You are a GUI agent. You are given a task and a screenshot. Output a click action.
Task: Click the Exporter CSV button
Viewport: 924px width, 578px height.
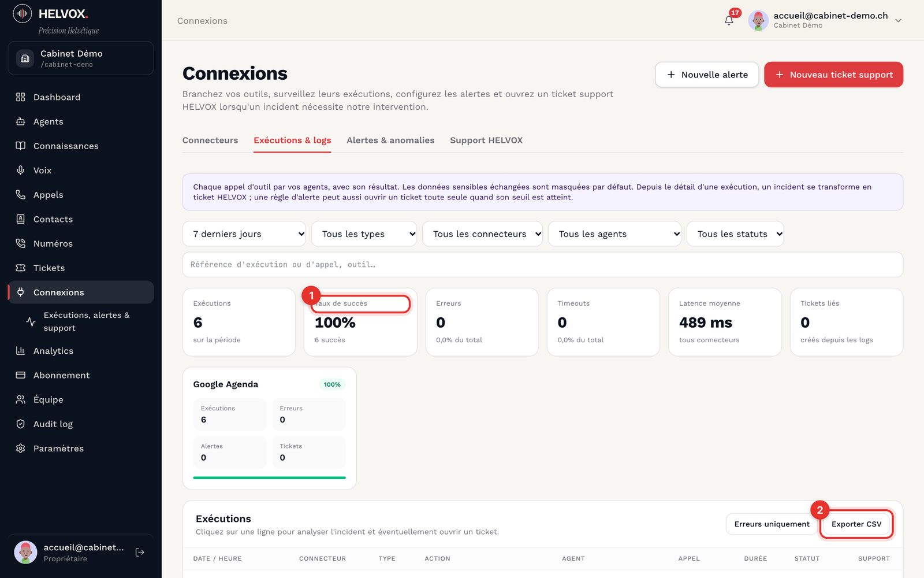click(x=856, y=524)
